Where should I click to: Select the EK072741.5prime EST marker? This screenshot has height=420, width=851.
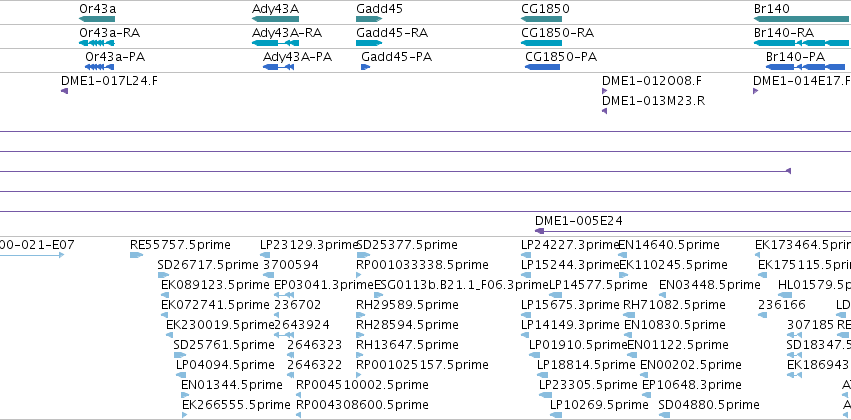[x=164, y=315]
